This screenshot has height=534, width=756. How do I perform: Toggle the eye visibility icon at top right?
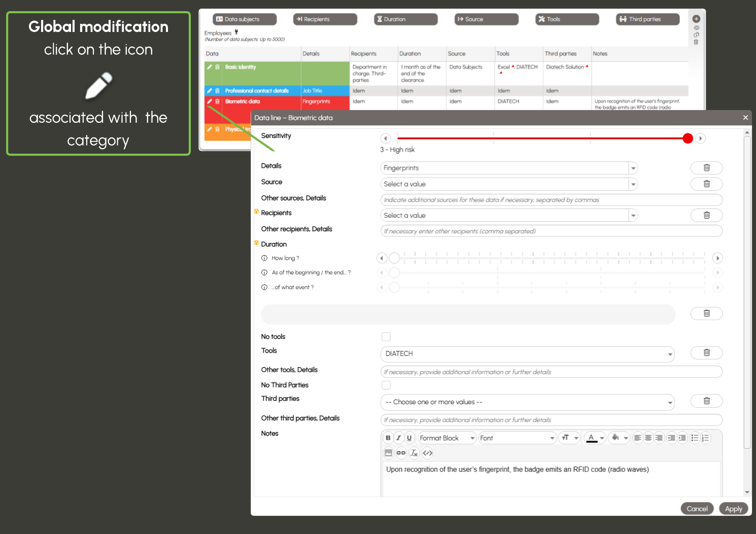[x=696, y=28]
